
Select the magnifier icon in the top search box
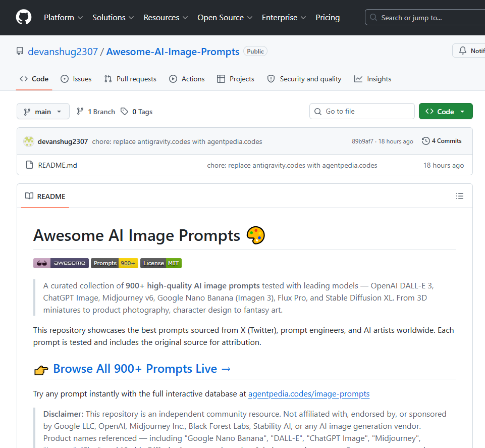coord(373,17)
